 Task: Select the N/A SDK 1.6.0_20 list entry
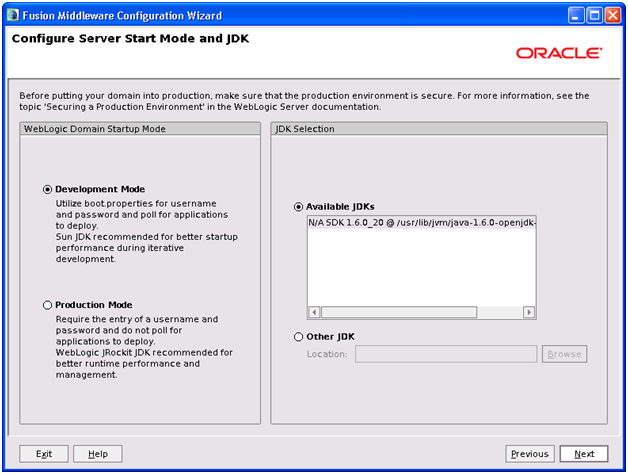click(x=422, y=222)
